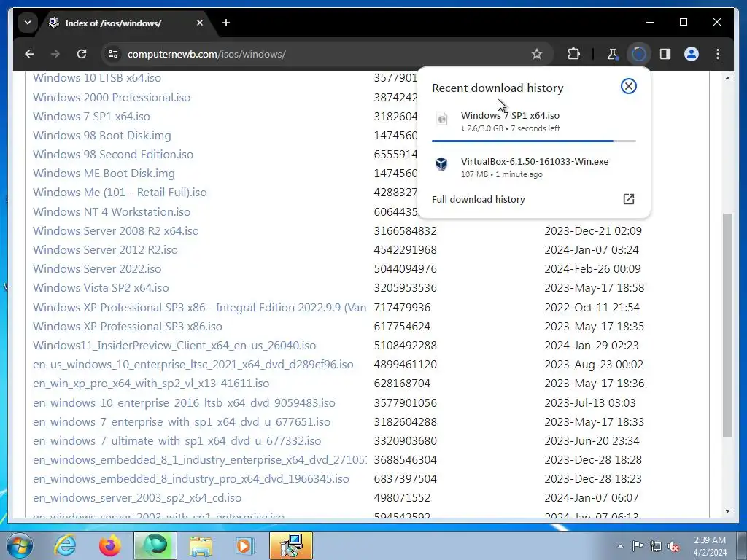Show hidden tray icons arrow
This screenshot has height=560, width=747.
point(620,546)
